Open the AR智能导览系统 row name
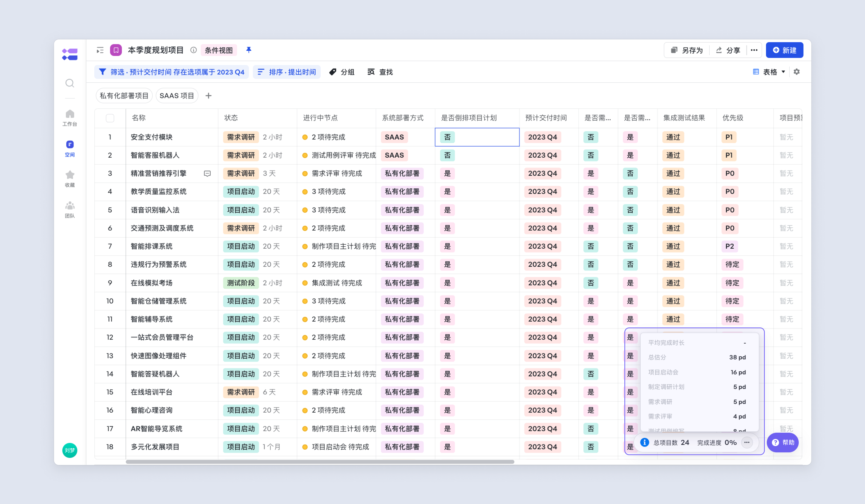The image size is (865, 504). click(157, 429)
